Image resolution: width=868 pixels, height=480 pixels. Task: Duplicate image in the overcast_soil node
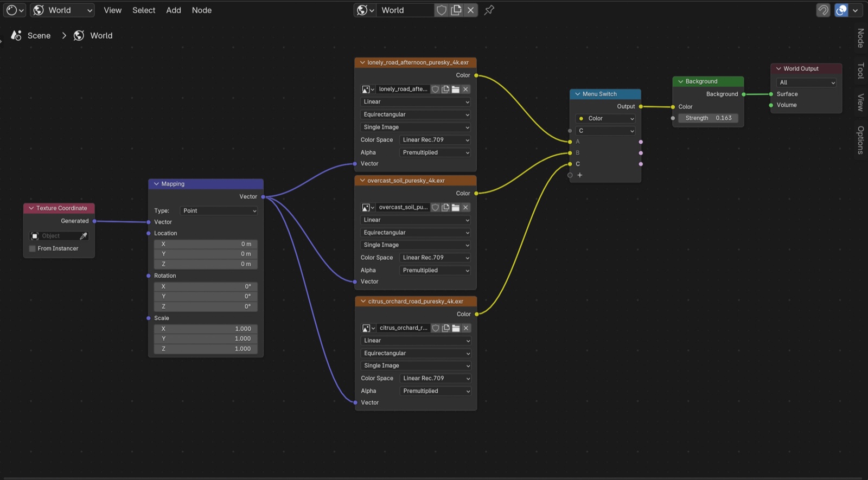tap(445, 207)
